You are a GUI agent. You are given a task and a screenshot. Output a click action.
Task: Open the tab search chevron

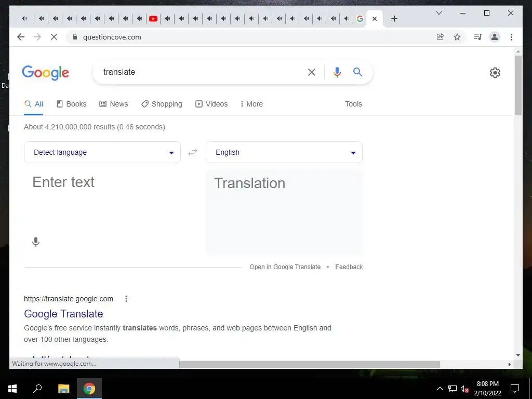(438, 13)
